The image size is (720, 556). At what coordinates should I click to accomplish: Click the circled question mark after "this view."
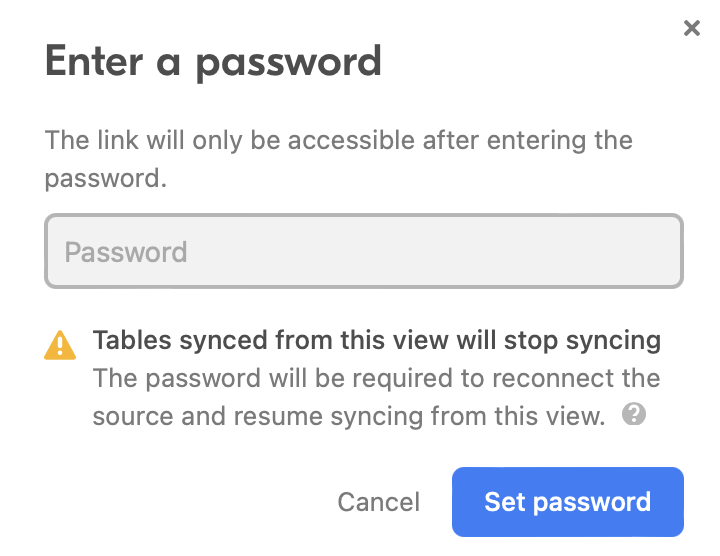(634, 414)
